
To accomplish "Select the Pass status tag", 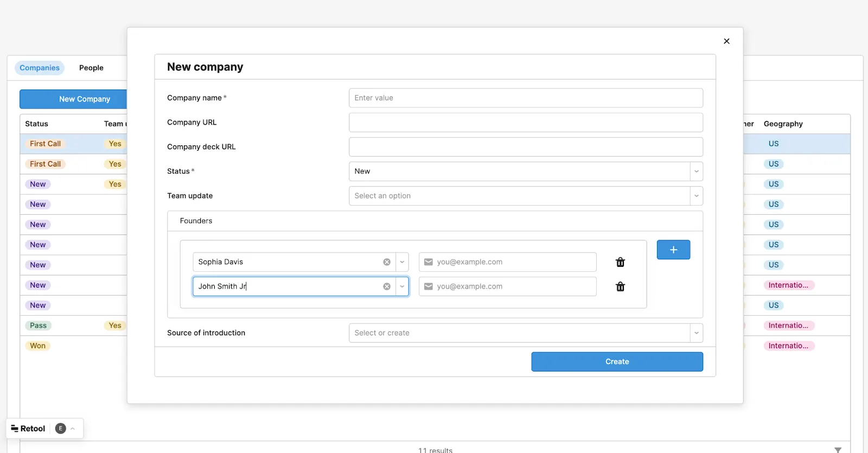I will [38, 326].
